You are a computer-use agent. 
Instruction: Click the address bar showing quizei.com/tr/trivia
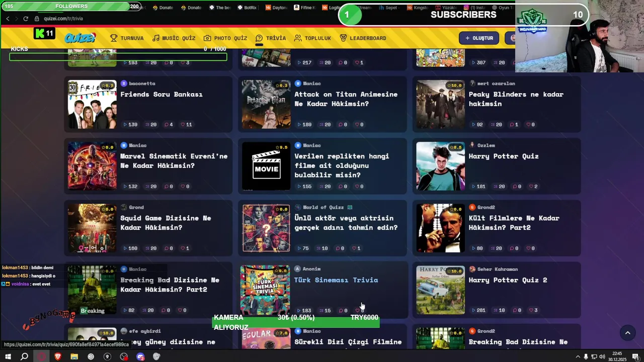(63, 19)
